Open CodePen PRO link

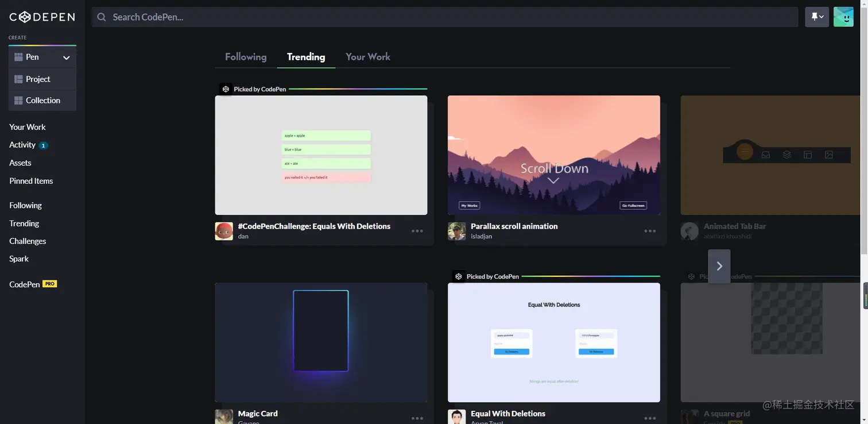33,284
